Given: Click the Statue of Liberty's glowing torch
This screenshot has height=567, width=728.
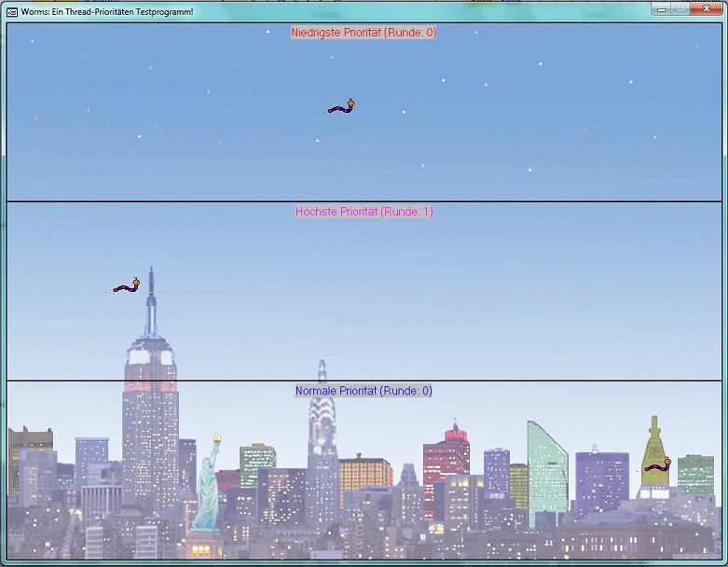Looking at the screenshot, I should click(216, 436).
